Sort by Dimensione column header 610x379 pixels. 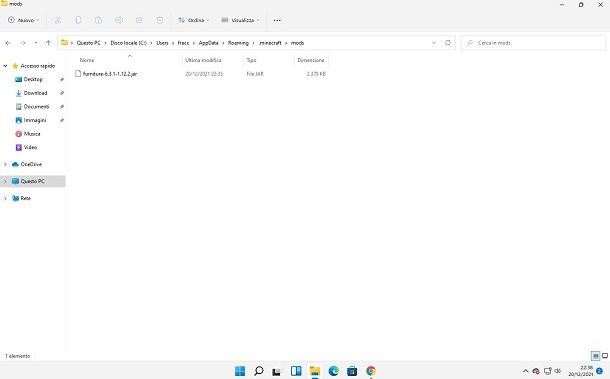point(310,60)
